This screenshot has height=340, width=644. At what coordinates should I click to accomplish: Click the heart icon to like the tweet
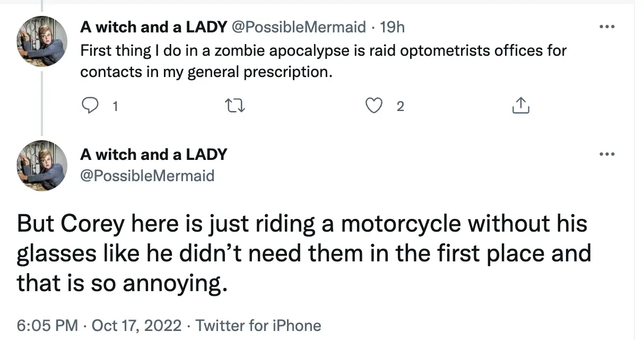(375, 105)
